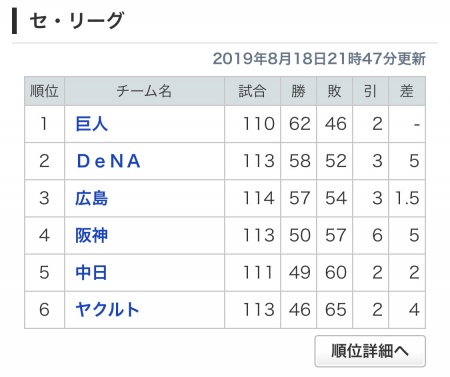Open the 巨人 team link
The width and height of the screenshot is (450, 377).
pyautogui.click(x=92, y=124)
